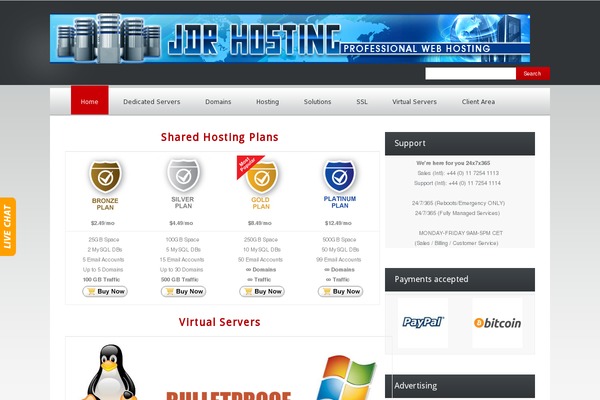Click the $4.49/mo price
600x400 pixels.
coord(181,223)
